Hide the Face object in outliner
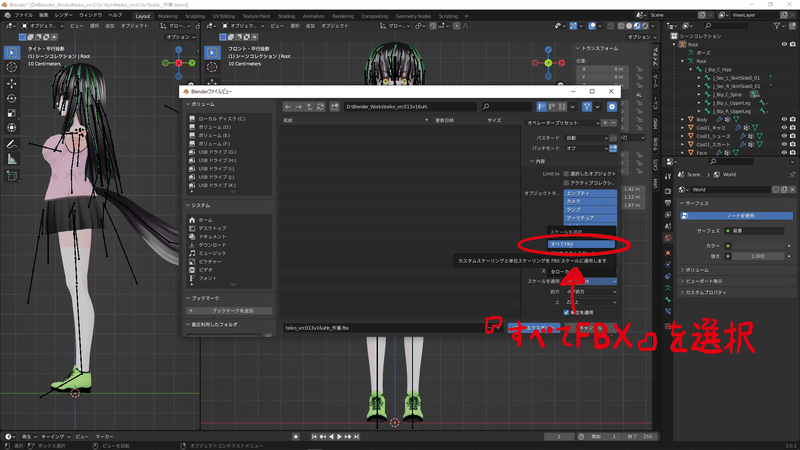Image resolution: width=800 pixels, height=450 pixels. point(784,153)
